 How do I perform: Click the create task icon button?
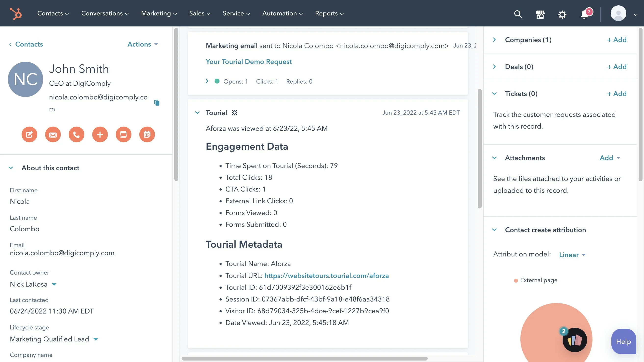(x=124, y=134)
